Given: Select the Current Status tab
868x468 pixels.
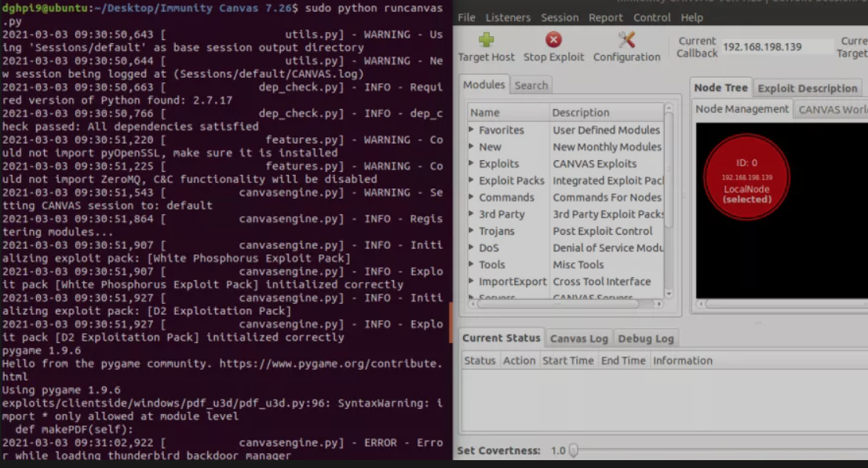Looking at the screenshot, I should click(x=501, y=338).
